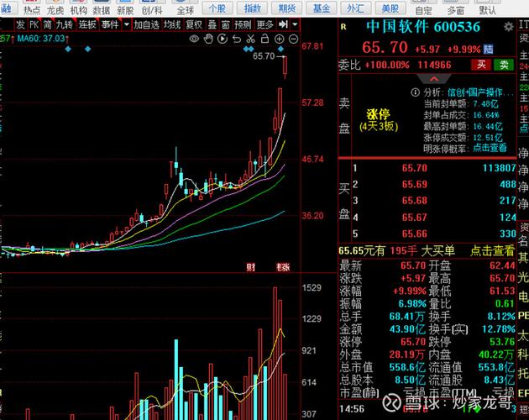Toggle the eye visibility icon above the chart
The height and width of the screenshot is (420, 529).
click(x=194, y=39)
